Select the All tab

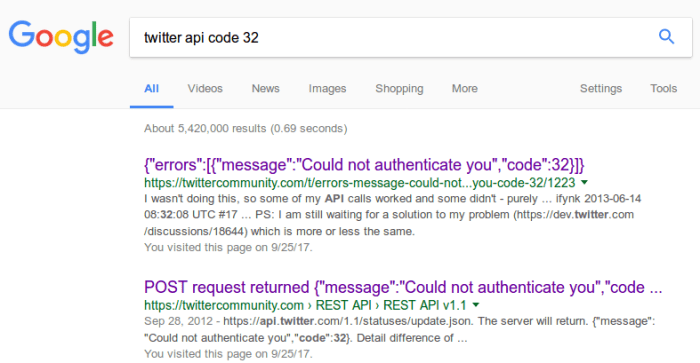coord(151,88)
